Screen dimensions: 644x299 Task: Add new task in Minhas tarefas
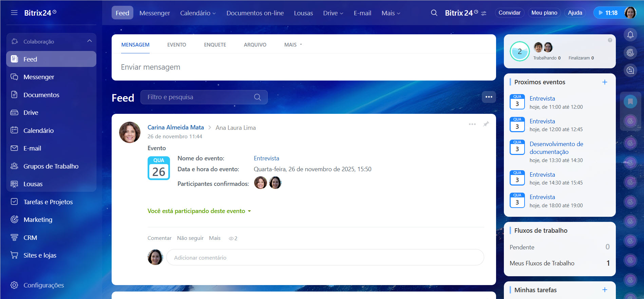pyautogui.click(x=604, y=290)
